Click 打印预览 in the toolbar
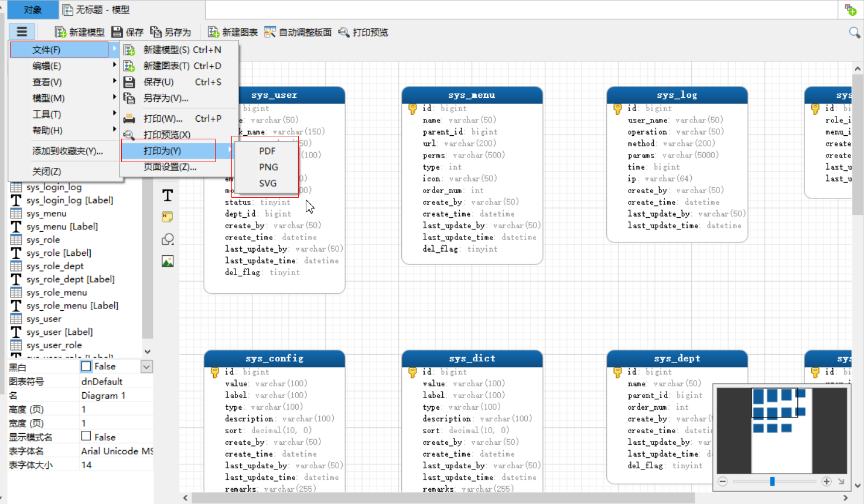This screenshot has height=504, width=864. coord(363,32)
